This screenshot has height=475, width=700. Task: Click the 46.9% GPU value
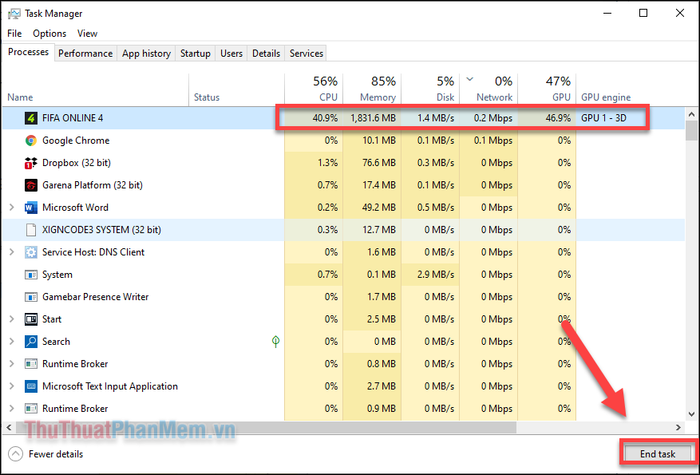coord(558,118)
